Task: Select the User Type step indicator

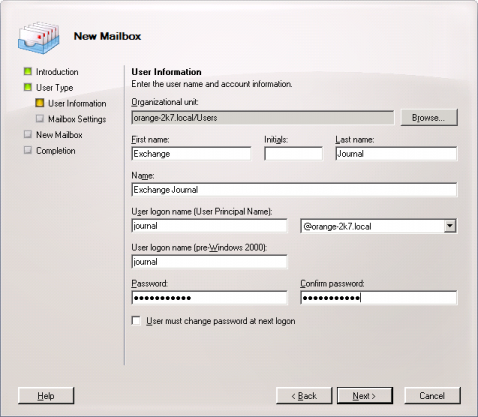Action: pyautogui.click(x=28, y=87)
